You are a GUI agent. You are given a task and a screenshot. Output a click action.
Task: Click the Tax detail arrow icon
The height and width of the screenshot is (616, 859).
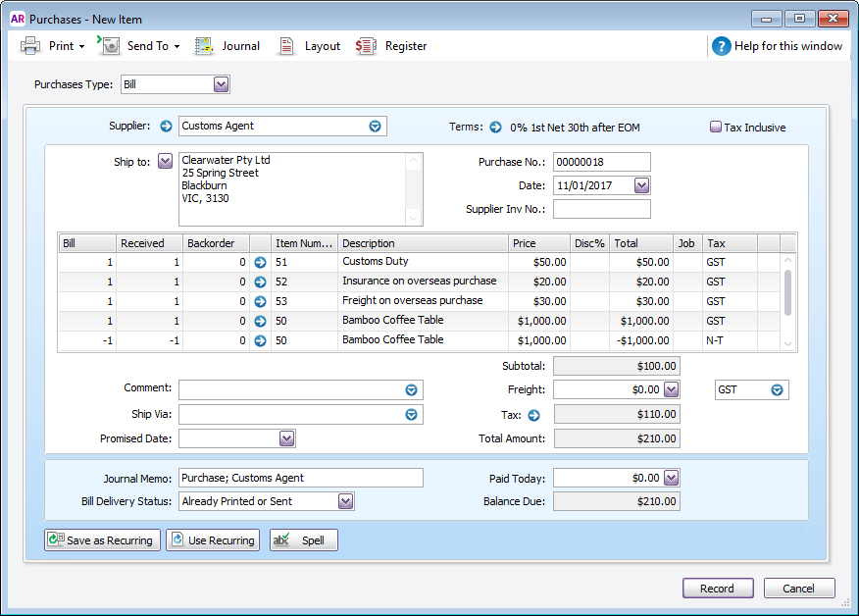(533, 416)
